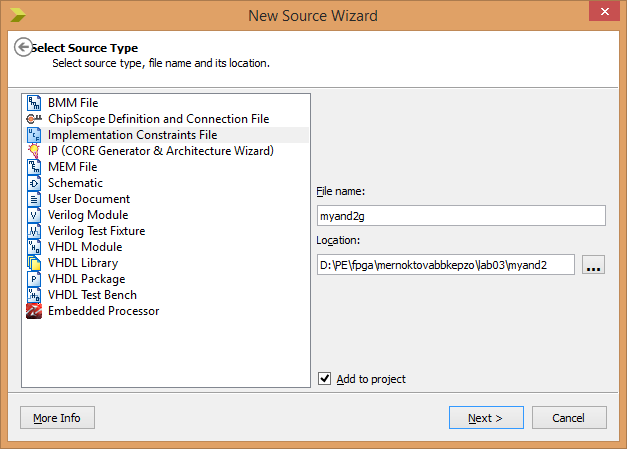627x449 pixels.
Task: Click the Schematic gate icon
Action: [34, 183]
